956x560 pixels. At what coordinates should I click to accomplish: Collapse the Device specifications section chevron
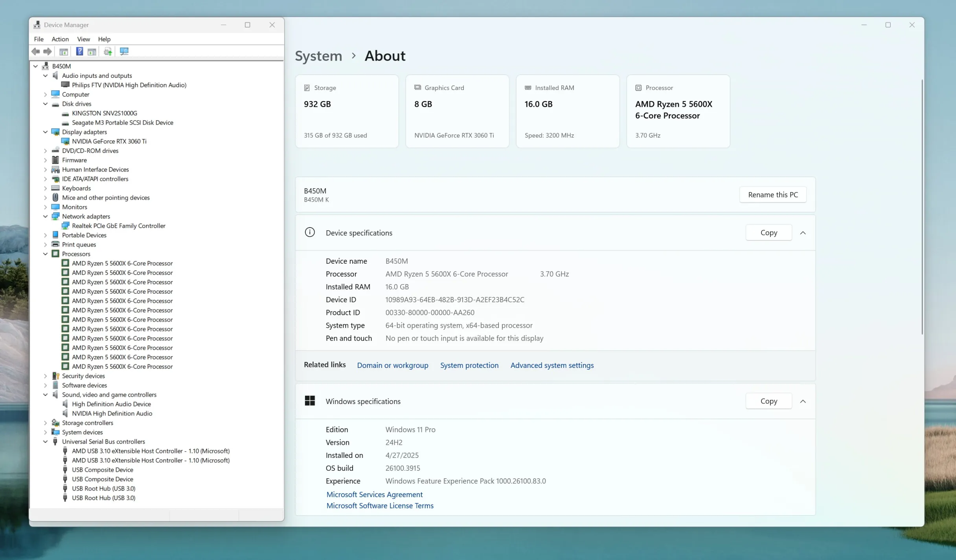click(x=803, y=233)
